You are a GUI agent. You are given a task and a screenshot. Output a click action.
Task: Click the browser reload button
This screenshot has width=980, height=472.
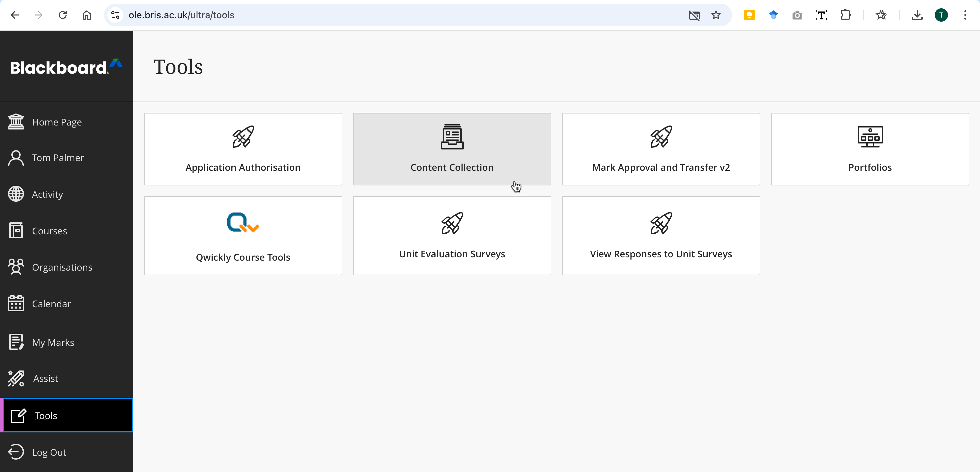point(62,15)
